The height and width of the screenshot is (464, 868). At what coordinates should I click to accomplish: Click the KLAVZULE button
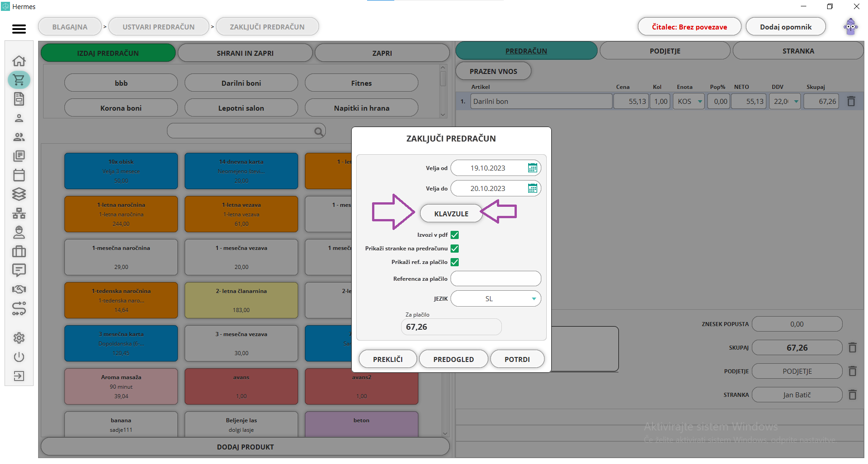tap(451, 214)
